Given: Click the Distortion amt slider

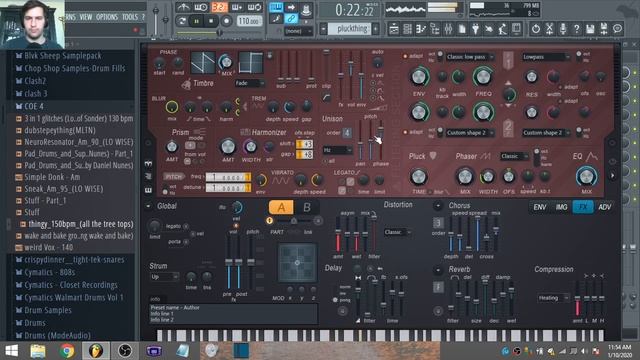Looking at the screenshot, I should click(x=338, y=234).
